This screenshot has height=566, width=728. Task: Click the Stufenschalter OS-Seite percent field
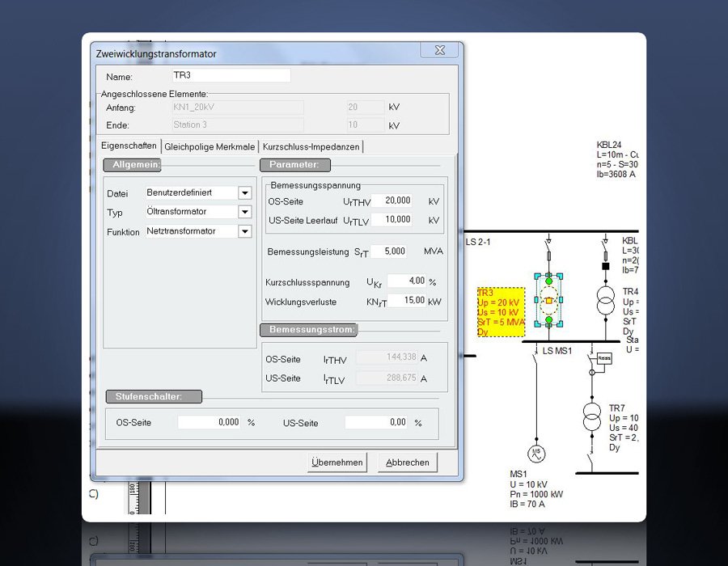click(209, 422)
